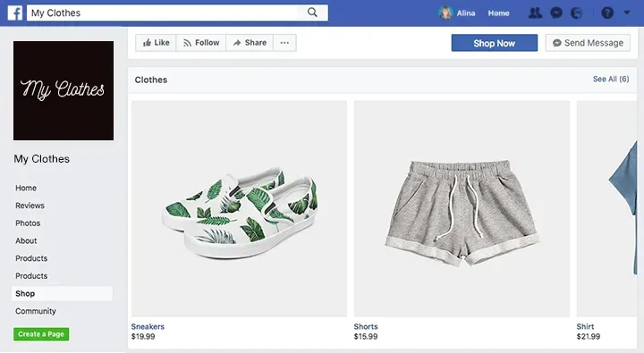This screenshot has height=353, width=644.
Task: Open the notifications globe icon
Action: (577, 13)
